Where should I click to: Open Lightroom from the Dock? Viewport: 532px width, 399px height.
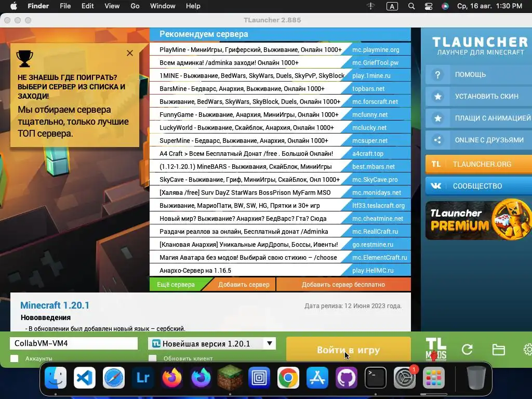143,377
